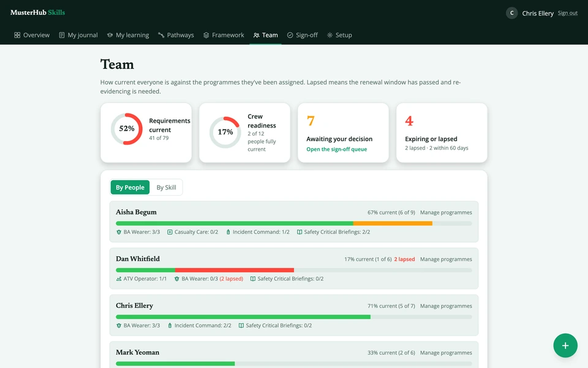Click Chris Ellery's BA Wearer icon
The image size is (588, 368).
[119, 326]
